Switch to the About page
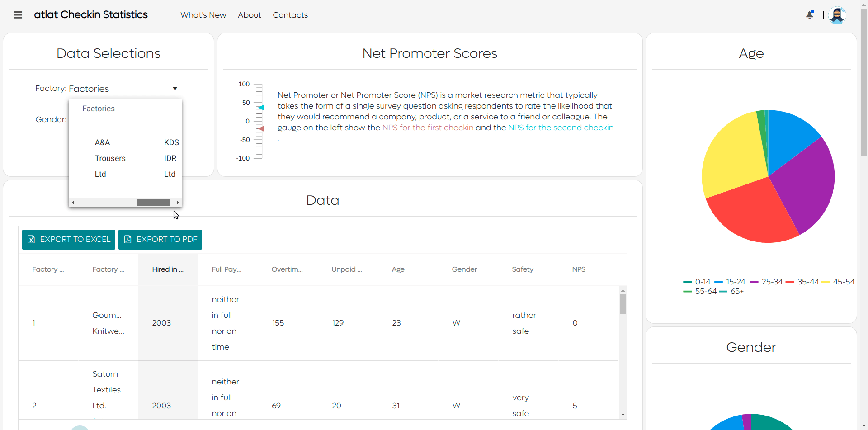 tap(249, 15)
